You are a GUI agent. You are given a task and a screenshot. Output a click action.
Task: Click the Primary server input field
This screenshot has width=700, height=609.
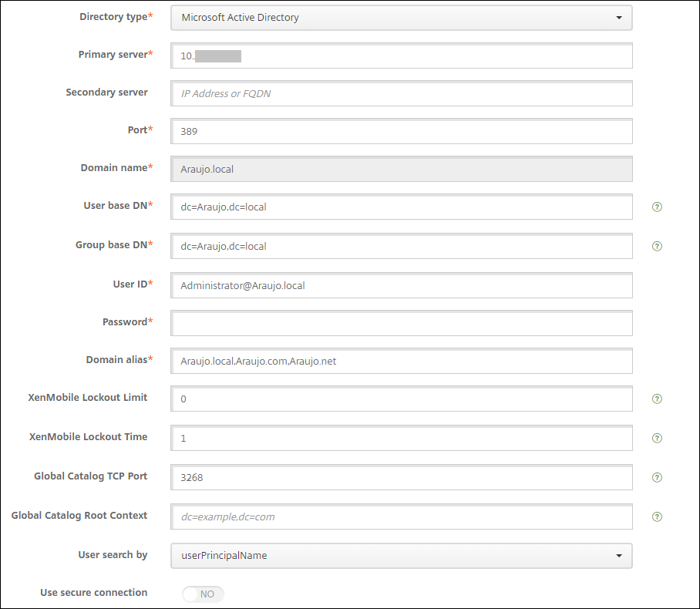click(x=401, y=56)
